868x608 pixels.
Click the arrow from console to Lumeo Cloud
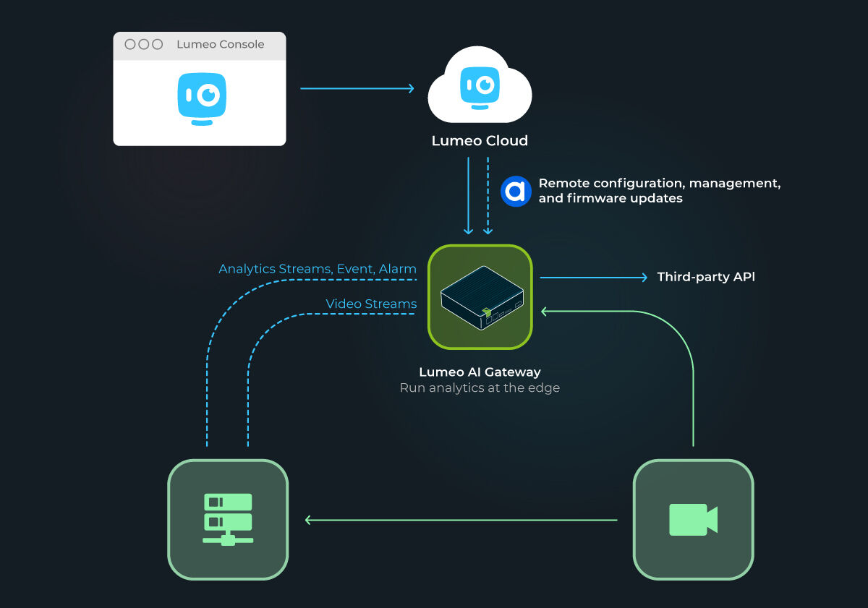(x=357, y=89)
